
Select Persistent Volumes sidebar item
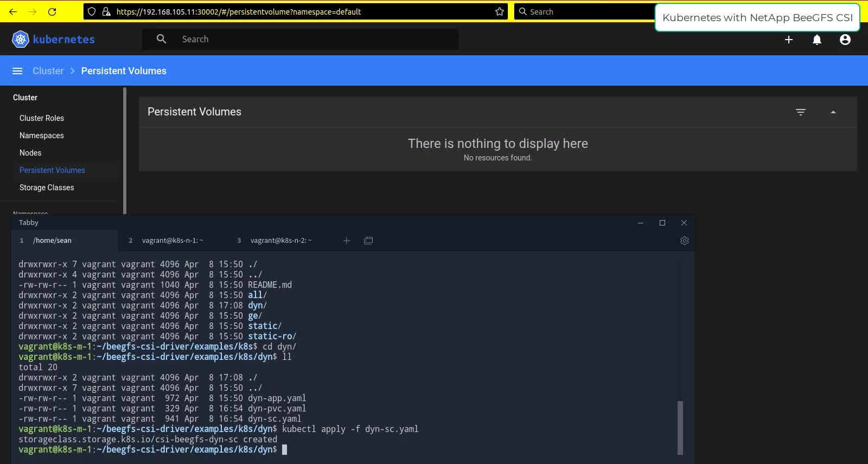[x=52, y=170]
